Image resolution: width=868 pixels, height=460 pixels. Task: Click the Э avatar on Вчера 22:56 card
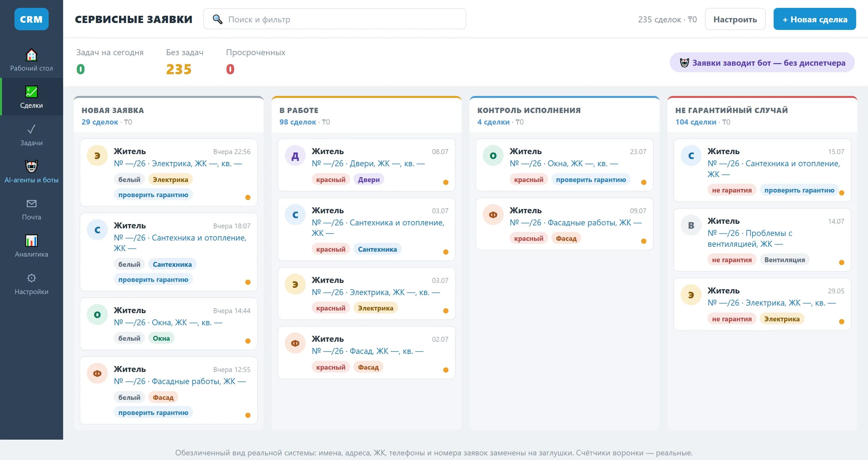click(x=97, y=155)
